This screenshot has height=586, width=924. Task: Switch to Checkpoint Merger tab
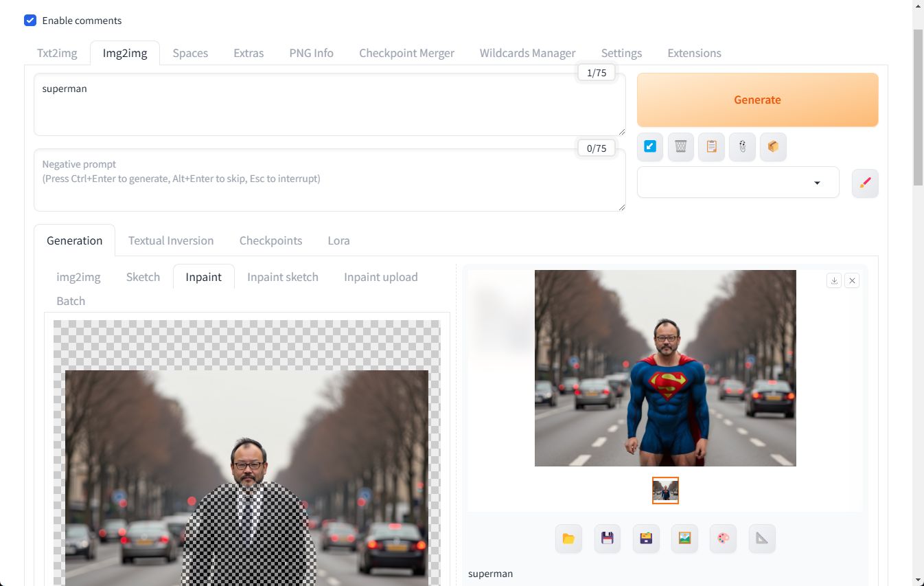406,53
